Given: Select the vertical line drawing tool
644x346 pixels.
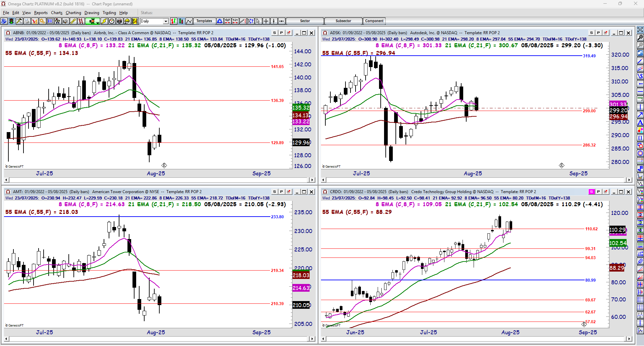Looking at the screenshot, I should 640,107.
